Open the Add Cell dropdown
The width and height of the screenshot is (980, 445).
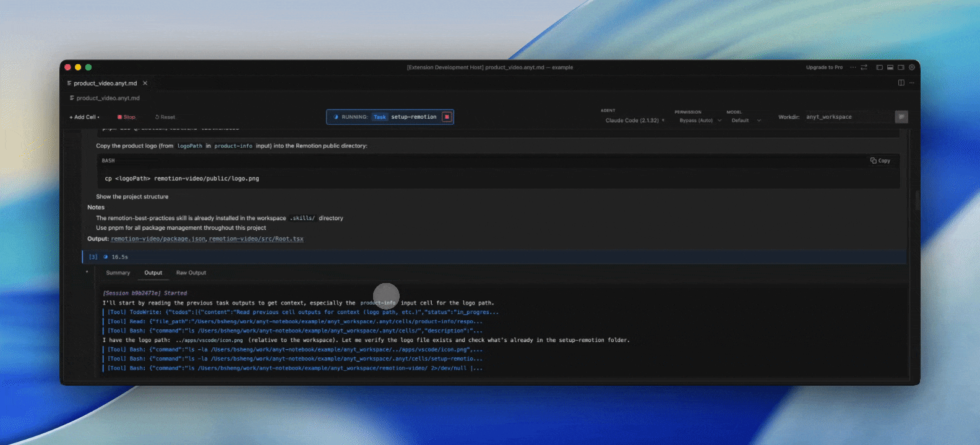(x=84, y=117)
